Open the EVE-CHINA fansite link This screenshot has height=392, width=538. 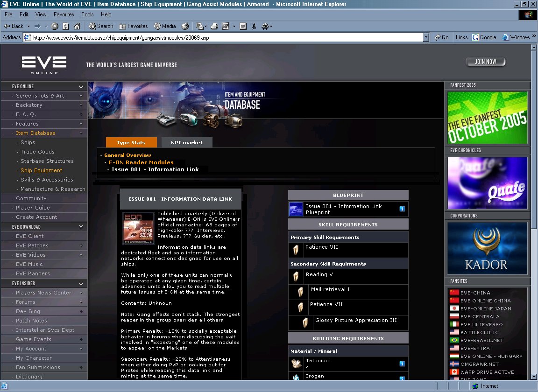(x=475, y=293)
